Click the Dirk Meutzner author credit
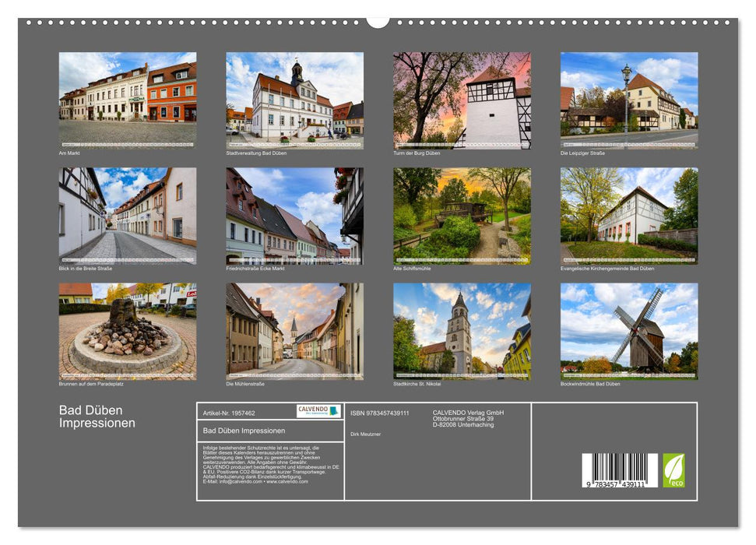The height and width of the screenshot is (545, 756). pyautogui.click(x=367, y=434)
